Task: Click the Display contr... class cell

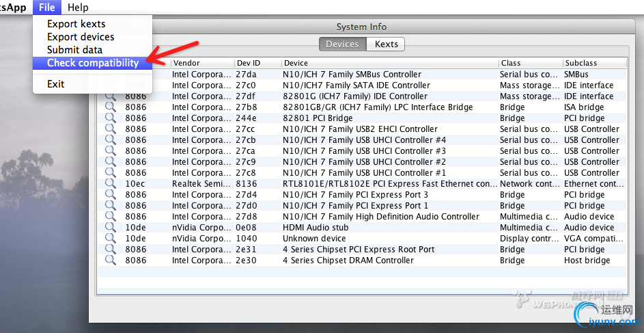Action: [x=529, y=238]
